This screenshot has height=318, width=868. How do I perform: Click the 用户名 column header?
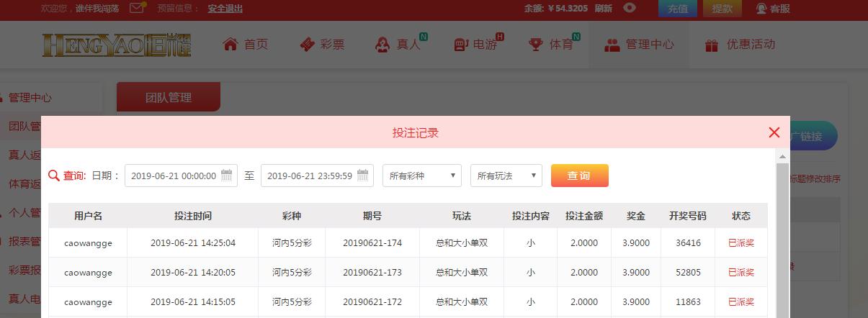(x=88, y=216)
